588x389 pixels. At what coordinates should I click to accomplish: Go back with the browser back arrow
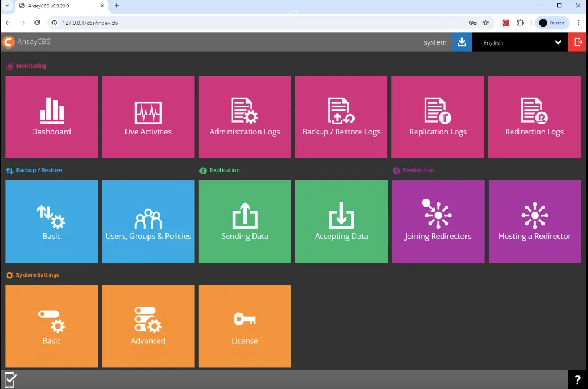[8, 23]
